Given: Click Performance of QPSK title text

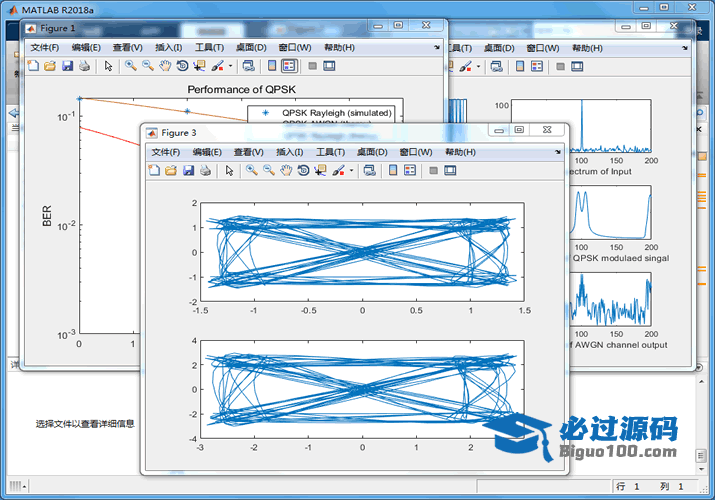Looking at the screenshot, I should [242, 89].
